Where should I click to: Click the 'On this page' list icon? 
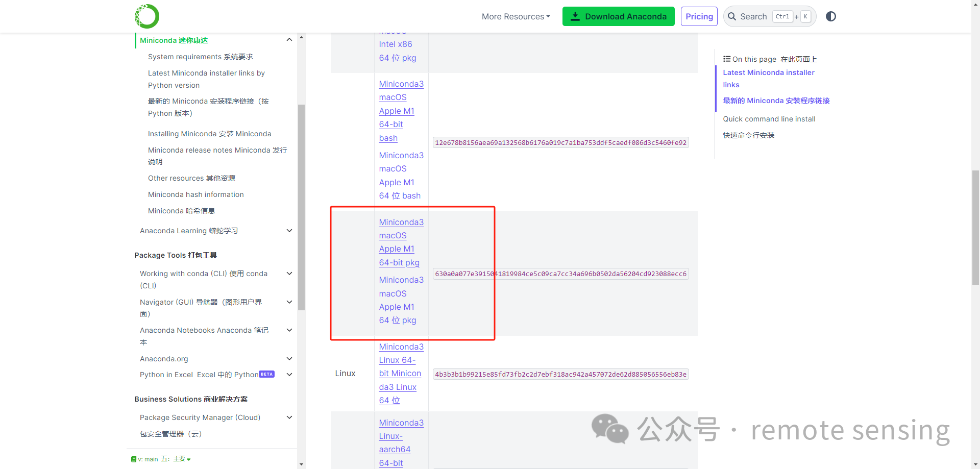[x=727, y=59]
